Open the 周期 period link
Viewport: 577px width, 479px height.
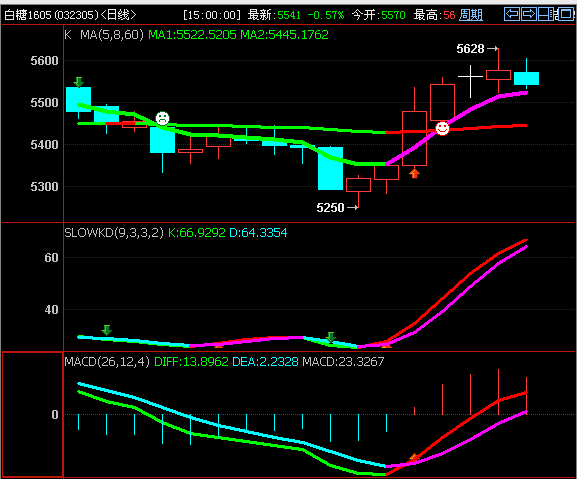[x=471, y=15]
